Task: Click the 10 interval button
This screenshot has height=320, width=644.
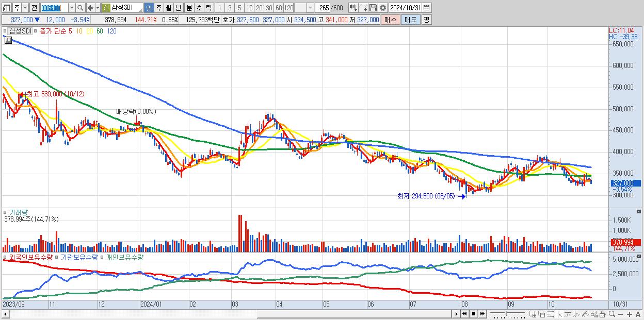Action: (249, 8)
